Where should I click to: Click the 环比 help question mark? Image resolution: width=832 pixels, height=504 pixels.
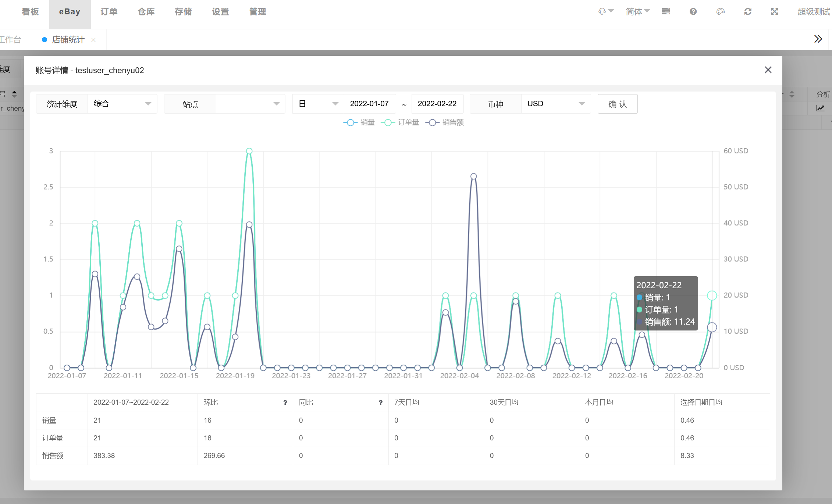tap(285, 403)
